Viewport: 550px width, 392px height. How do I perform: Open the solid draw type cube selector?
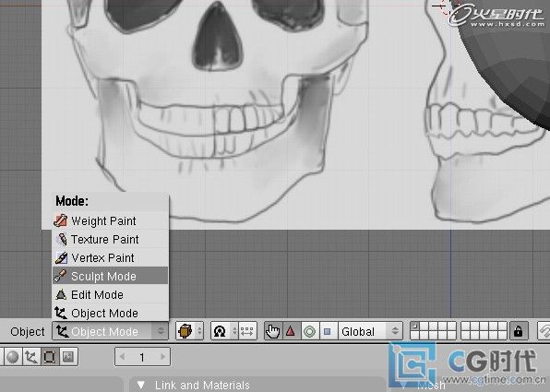189,331
